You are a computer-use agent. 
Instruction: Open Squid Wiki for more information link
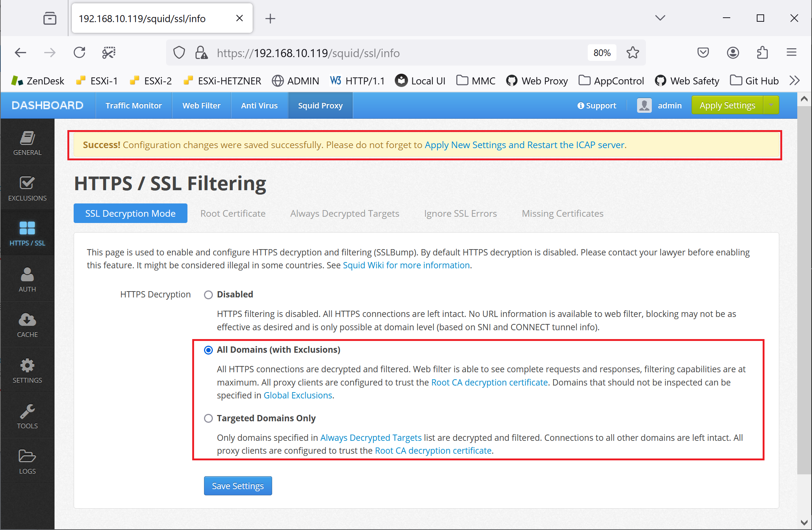406,265
